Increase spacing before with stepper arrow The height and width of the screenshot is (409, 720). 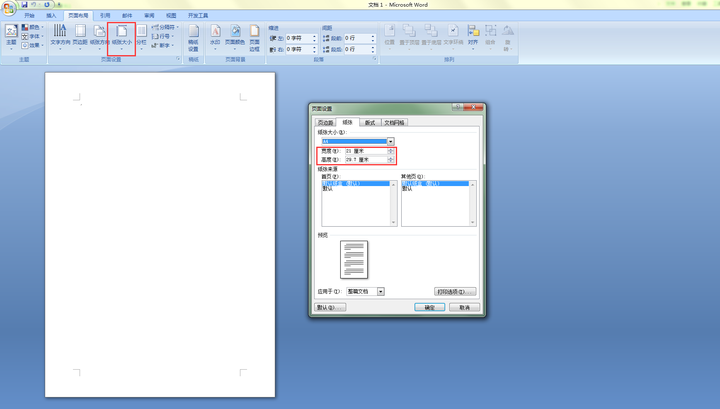click(373, 36)
